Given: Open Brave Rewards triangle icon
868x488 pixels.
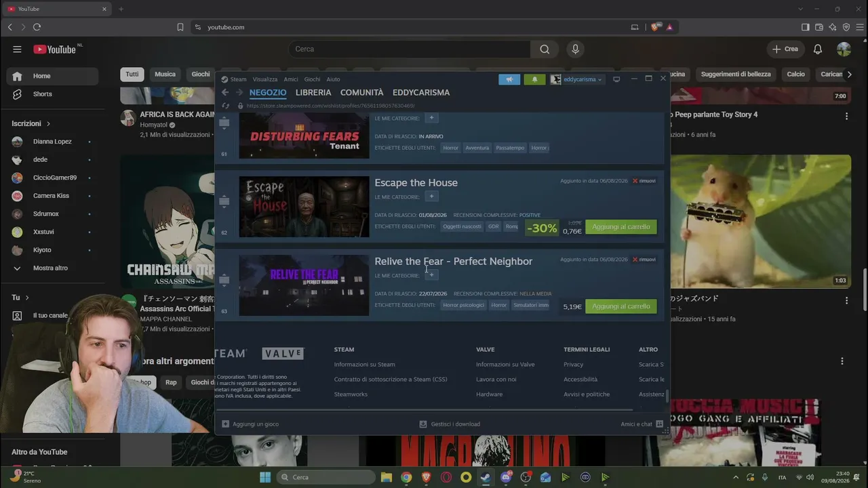Looking at the screenshot, I should click(669, 27).
